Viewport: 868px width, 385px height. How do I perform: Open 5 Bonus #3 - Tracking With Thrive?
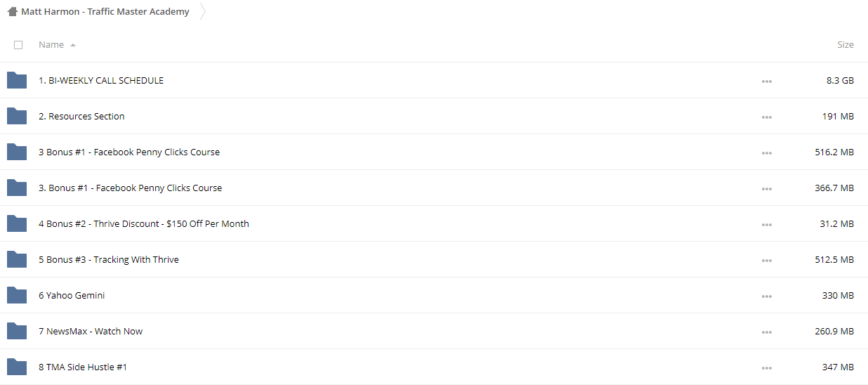coord(109,259)
